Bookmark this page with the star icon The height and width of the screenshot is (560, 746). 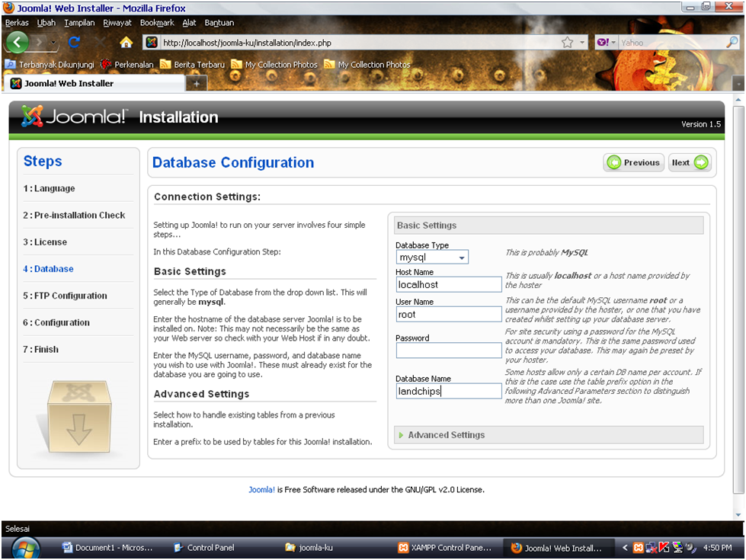(x=567, y=43)
